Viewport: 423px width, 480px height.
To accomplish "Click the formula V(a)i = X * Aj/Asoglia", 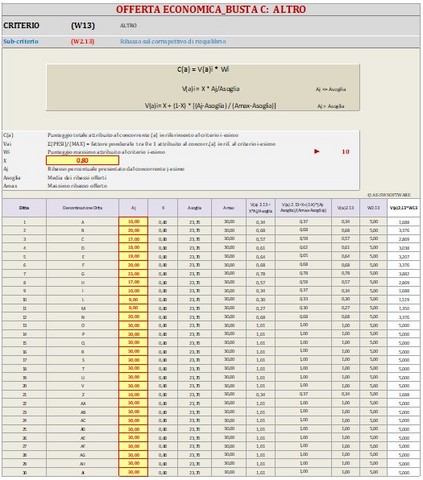I will (211, 89).
